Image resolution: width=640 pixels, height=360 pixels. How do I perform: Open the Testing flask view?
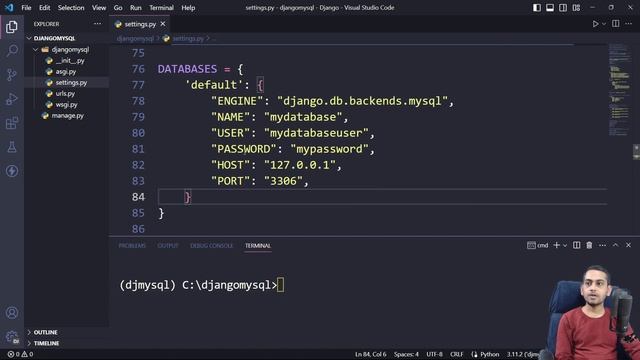(12, 147)
